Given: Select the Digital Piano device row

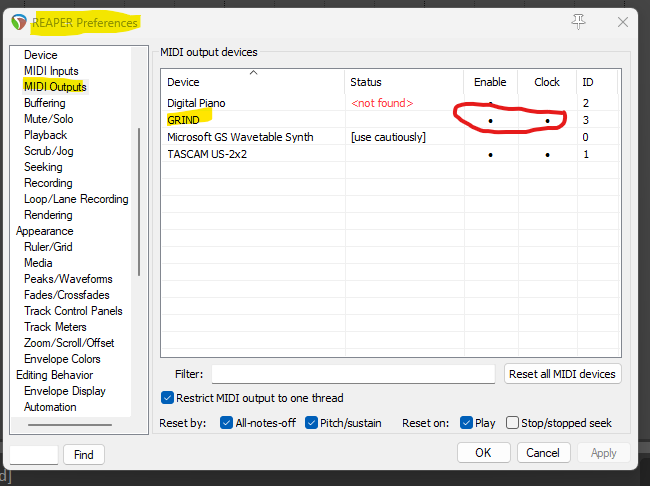Looking at the screenshot, I should point(390,103).
